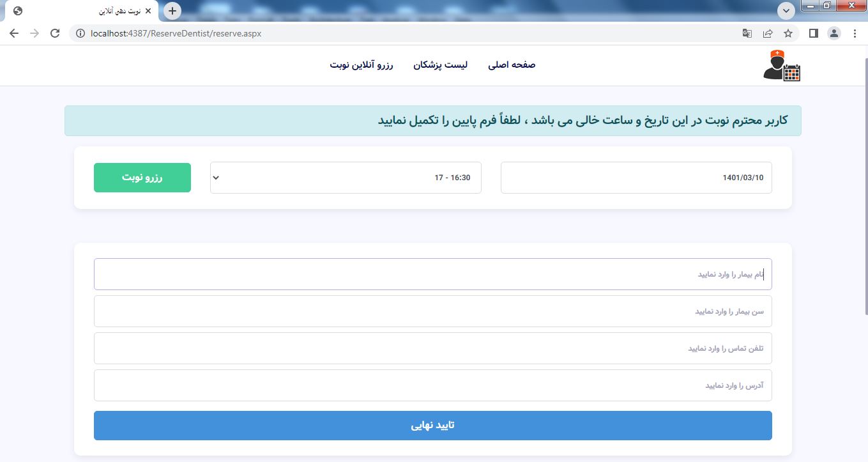The width and height of the screenshot is (868, 462).
Task: Click the date field showing 1401/03/10
Action: click(x=636, y=178)
